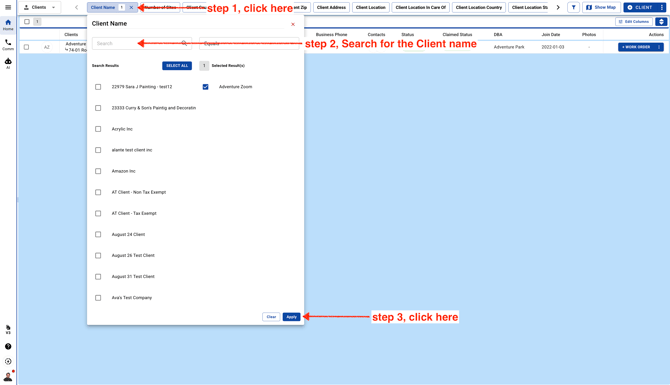
Task: Open the Client Location filter chip
Action: point(370,7)
